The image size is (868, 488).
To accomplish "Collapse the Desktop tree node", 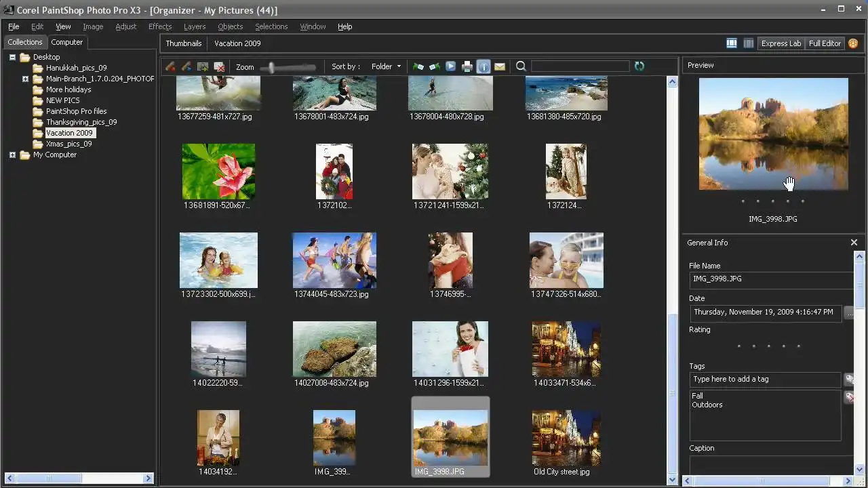I will (x=12, y=57).
